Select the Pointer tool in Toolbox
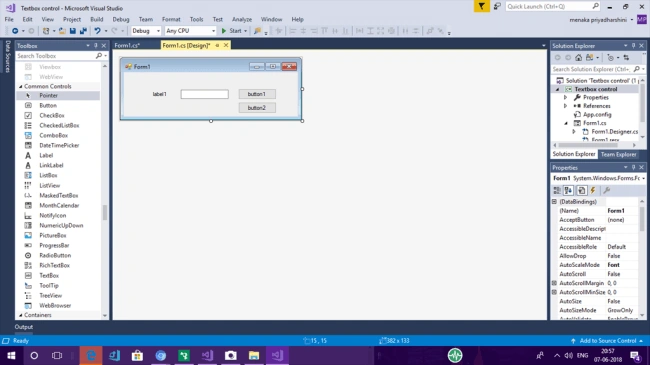The height and width of the screenshot is (365, 650). (x=48, y=95)
